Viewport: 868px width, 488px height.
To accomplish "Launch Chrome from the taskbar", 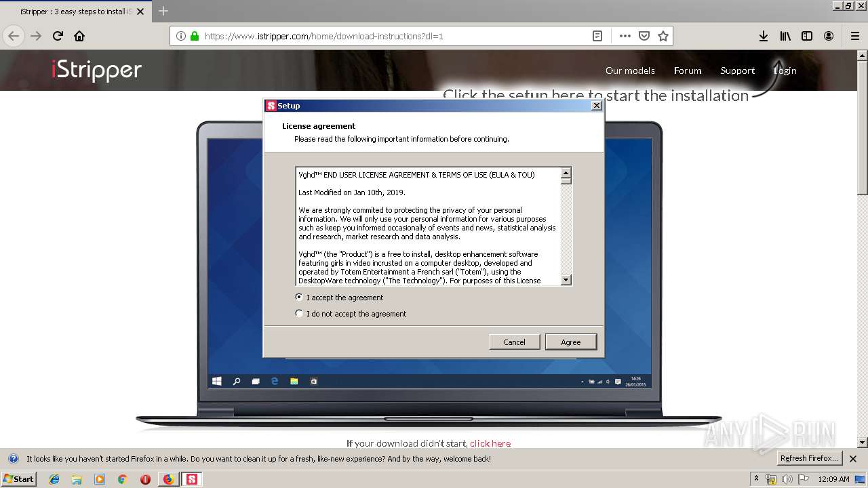I will (122, 479).
